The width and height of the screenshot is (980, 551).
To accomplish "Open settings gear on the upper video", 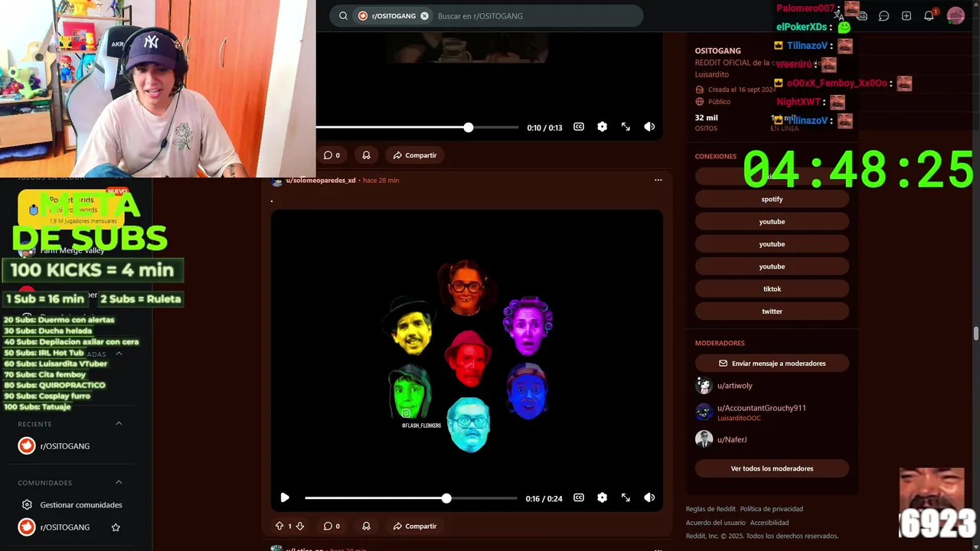I will (602, 127).
